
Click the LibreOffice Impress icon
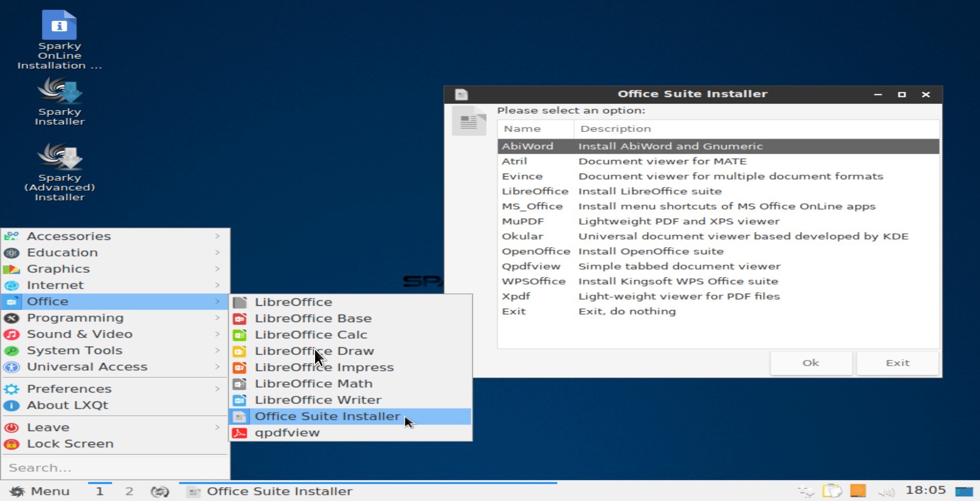click(240, 368)
